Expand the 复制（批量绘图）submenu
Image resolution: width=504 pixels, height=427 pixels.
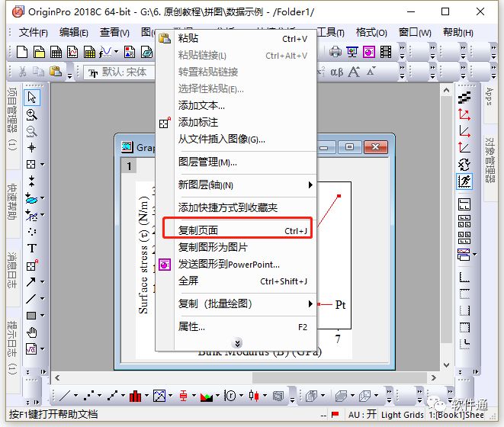pyautogui.click(x=246, y=303)
